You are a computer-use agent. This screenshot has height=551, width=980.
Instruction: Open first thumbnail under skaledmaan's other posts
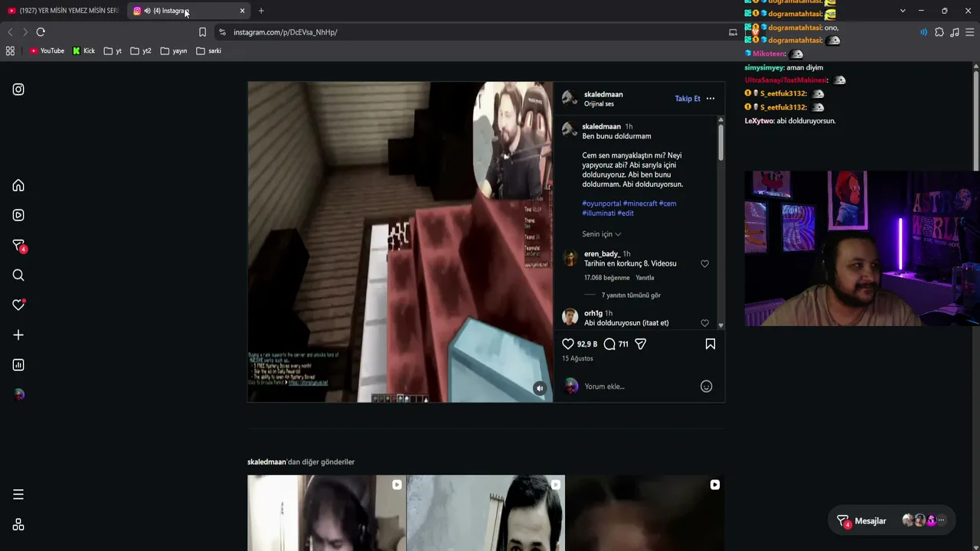tap(326, 513)
